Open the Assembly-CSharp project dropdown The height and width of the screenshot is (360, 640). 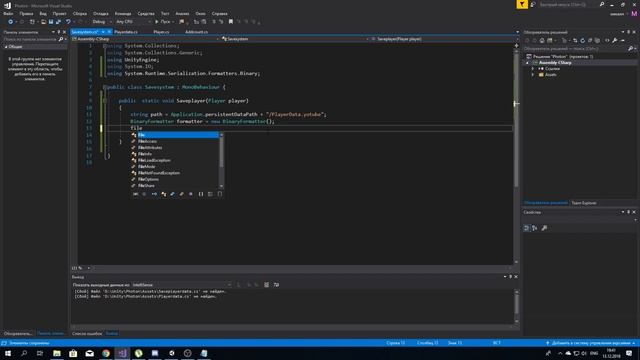(x=145, y=39)
